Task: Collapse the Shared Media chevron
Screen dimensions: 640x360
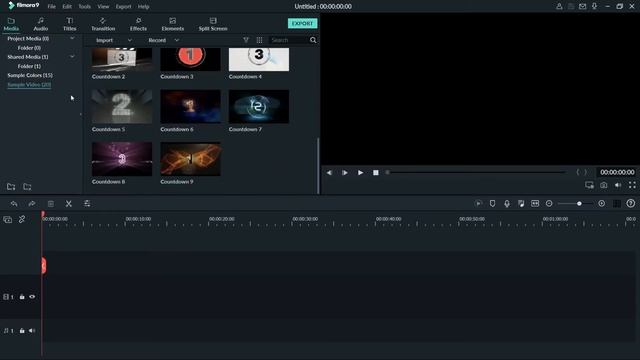Action: pyautogui.click(x=72, y=57)
